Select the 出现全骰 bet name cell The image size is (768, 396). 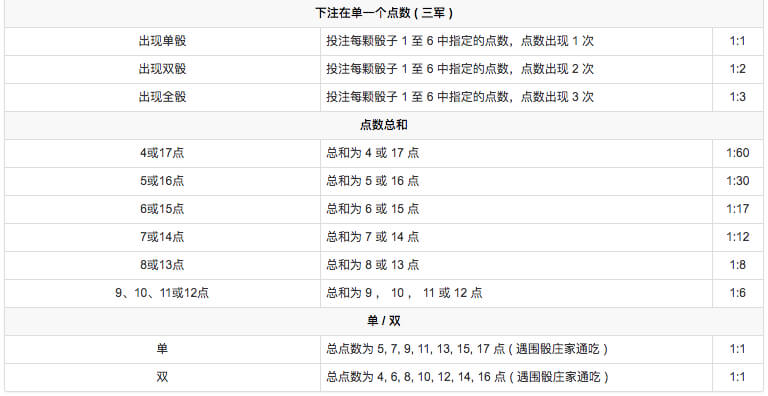(x=162, y=97)
